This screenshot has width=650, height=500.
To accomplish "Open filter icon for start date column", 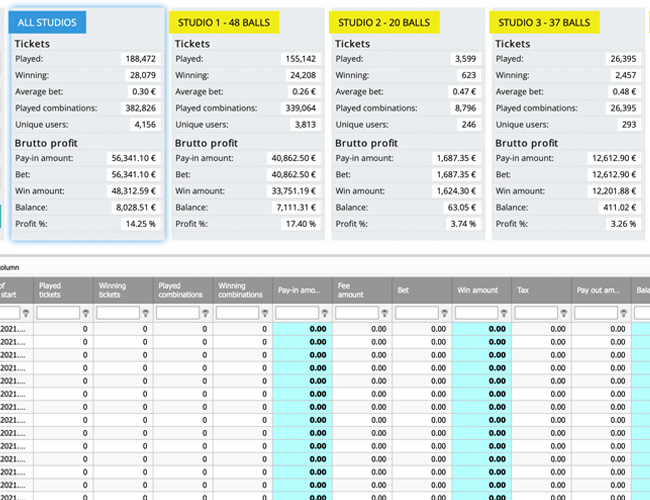I will point(26,313).
